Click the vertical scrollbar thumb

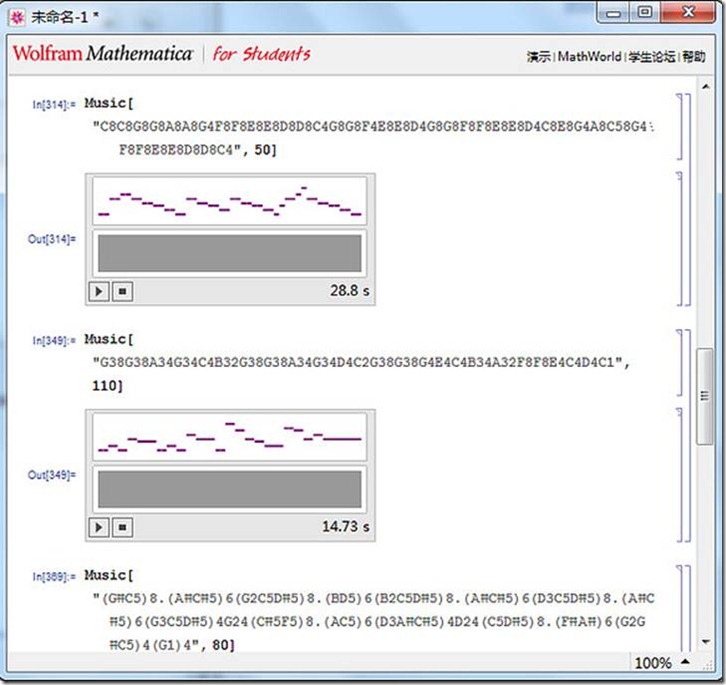click(x=705, y=396)
